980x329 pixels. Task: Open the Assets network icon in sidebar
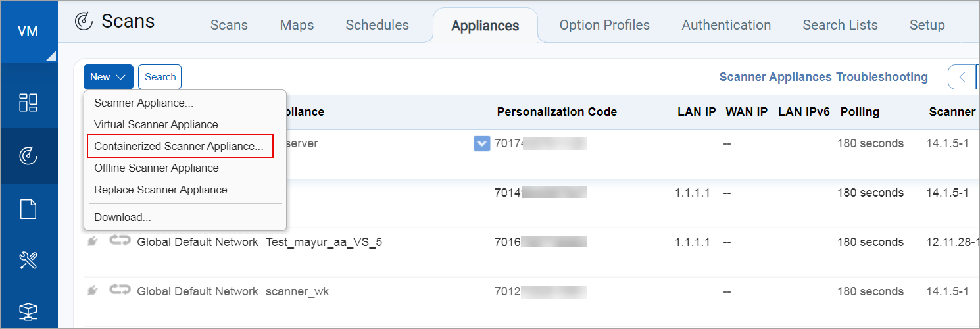tap(28, 312)
